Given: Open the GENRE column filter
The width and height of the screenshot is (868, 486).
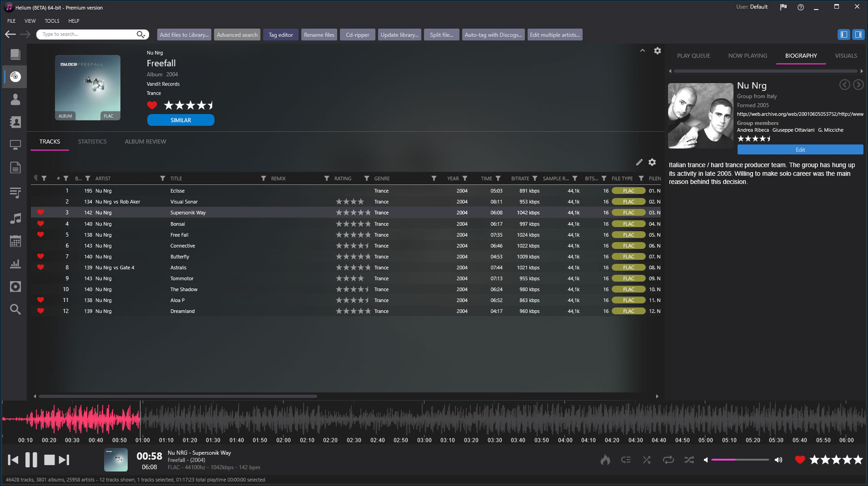Looking at the screenshot, I should [434, 179].
